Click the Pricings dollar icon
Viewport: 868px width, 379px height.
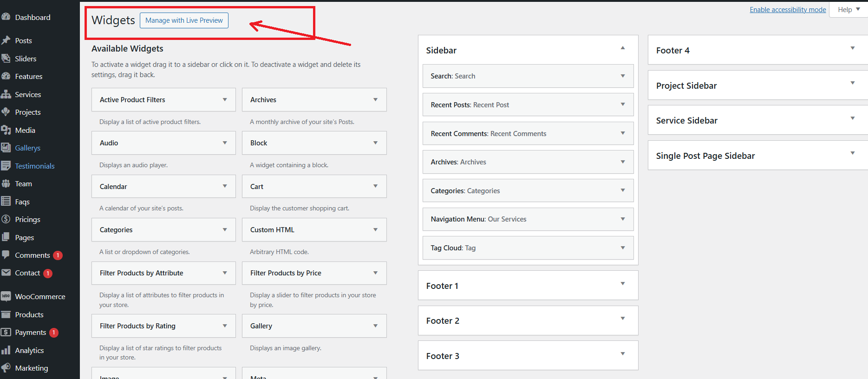point(6,219)
